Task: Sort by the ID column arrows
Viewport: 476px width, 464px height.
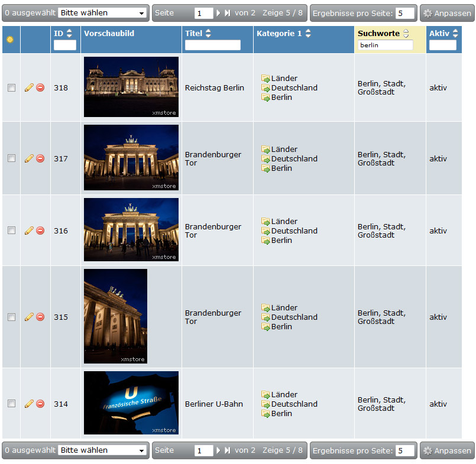Action: (x=70, y=33)
